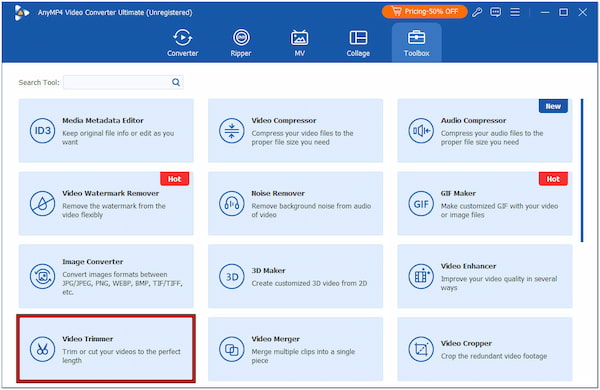Click 'Crop the redundant video footage' text
The width and height of the screenshot is (600, 390).
(494, 356)
